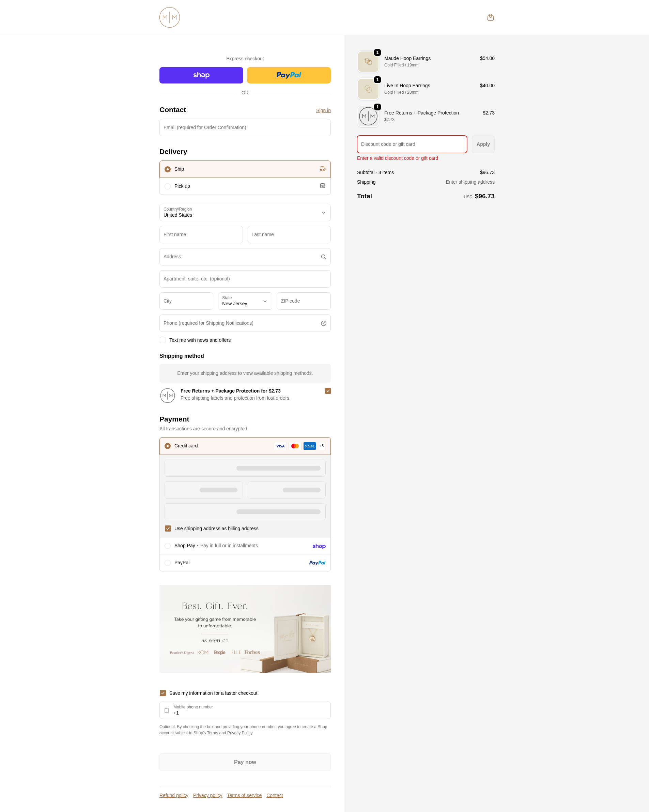This screenshot has height=812, width=649.
Task: Expand the State dropdown showing New Jersey
Action: click(x=245, y=301)
